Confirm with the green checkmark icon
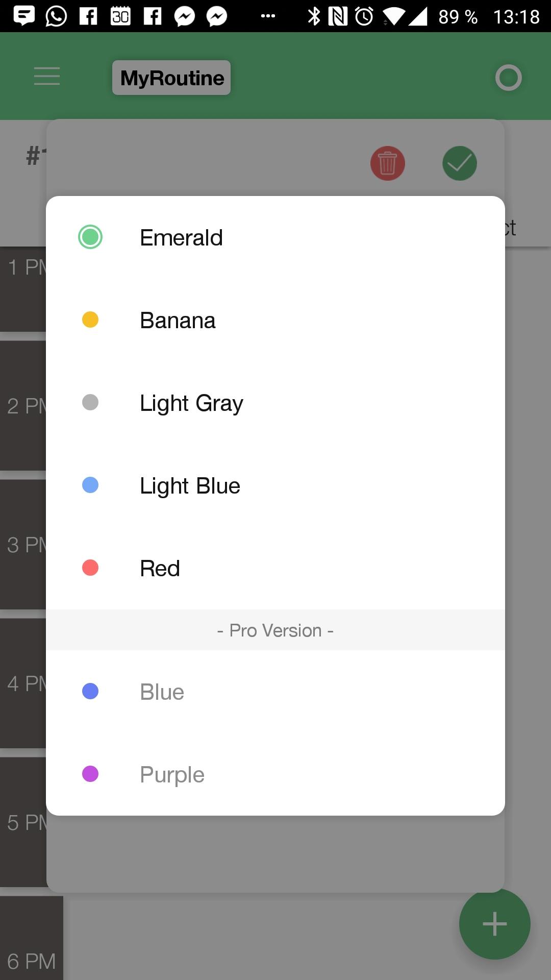Image resolution: width=551 pixels, height=980 pixels. pyautogui.click(x=460, y=163)
